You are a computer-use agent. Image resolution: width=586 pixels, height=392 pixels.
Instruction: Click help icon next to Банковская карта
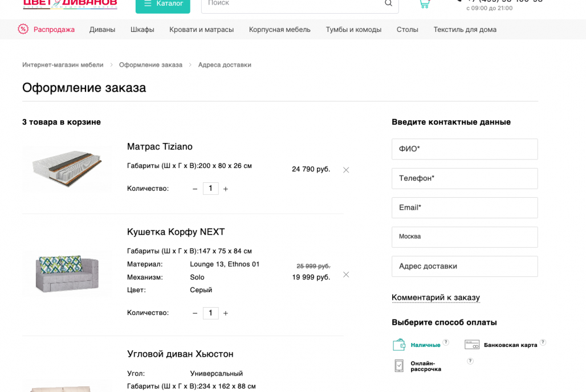point(543,342)
